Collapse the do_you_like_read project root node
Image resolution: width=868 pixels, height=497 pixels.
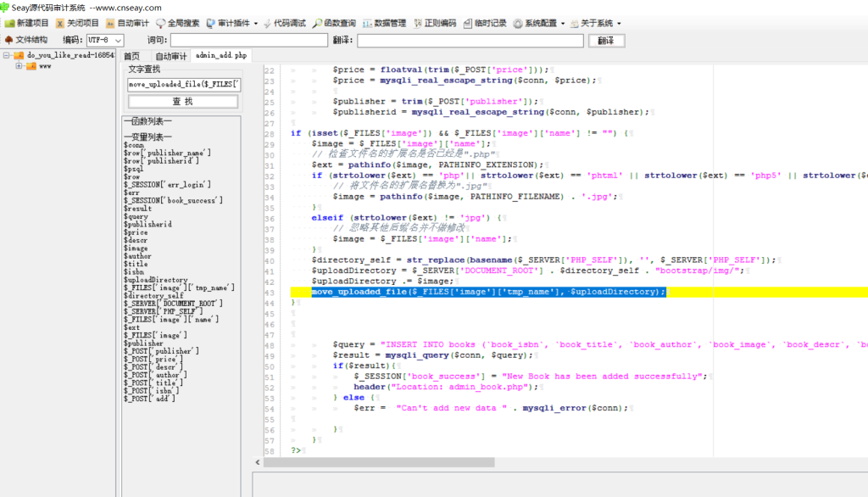coord(7,55)
